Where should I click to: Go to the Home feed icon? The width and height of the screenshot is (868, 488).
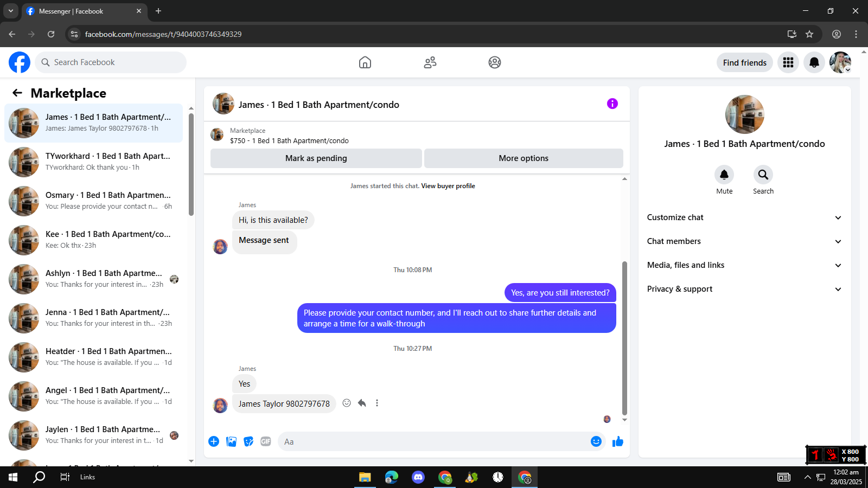click(365, 62)
